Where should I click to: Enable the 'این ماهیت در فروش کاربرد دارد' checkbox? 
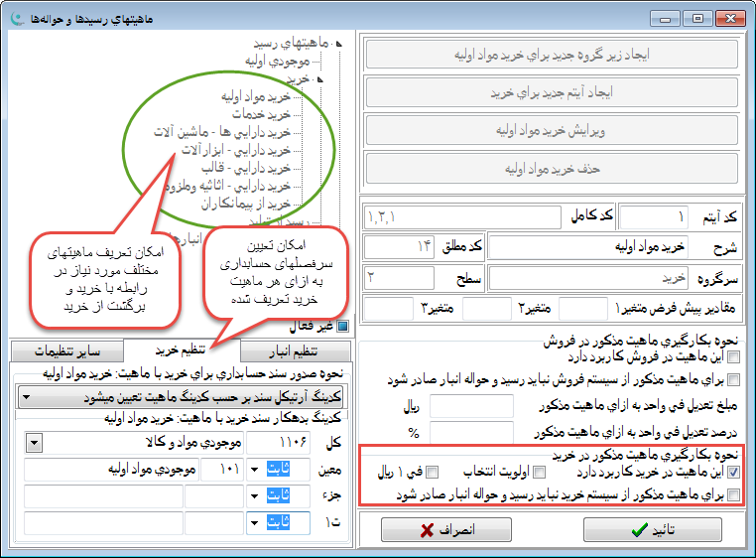tap(734, 356)
